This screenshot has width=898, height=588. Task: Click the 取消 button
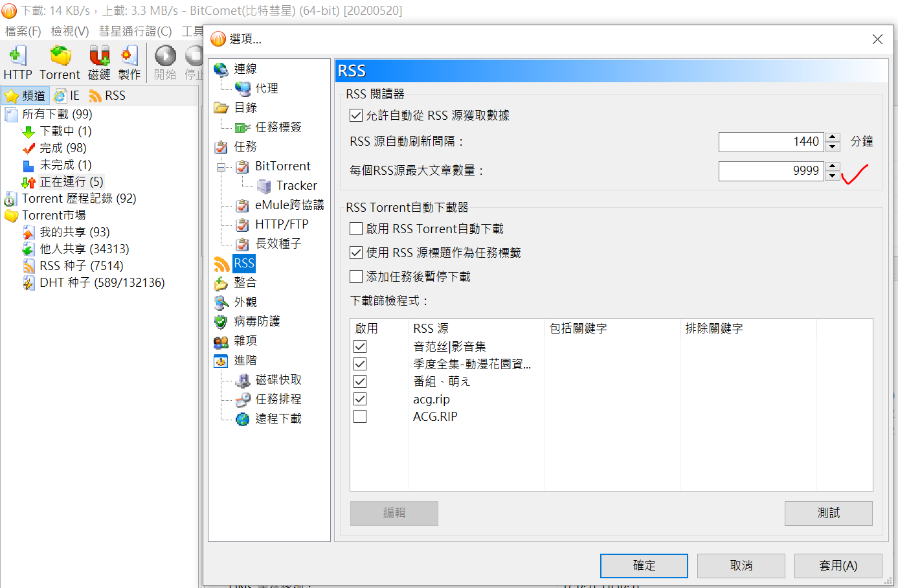pos(741,565)
